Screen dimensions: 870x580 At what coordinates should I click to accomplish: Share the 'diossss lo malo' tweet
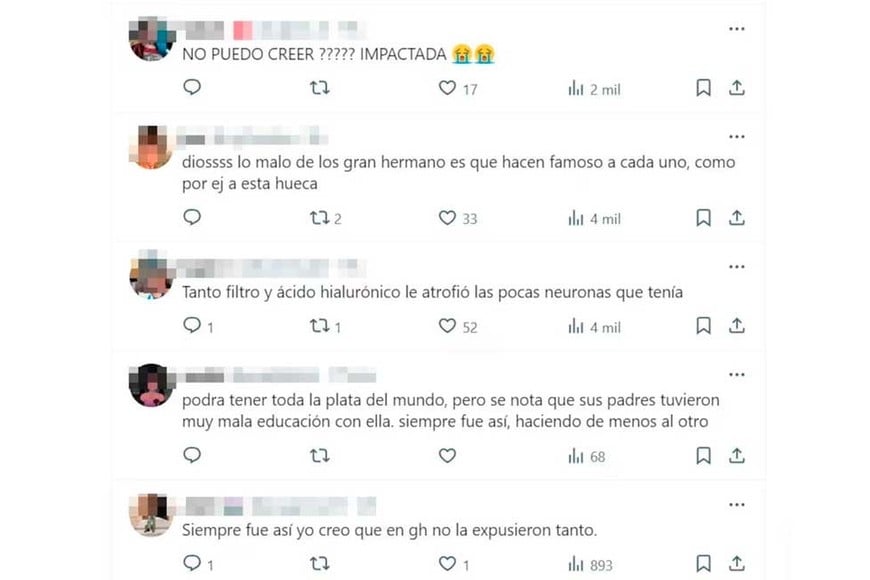pos(736,218)
